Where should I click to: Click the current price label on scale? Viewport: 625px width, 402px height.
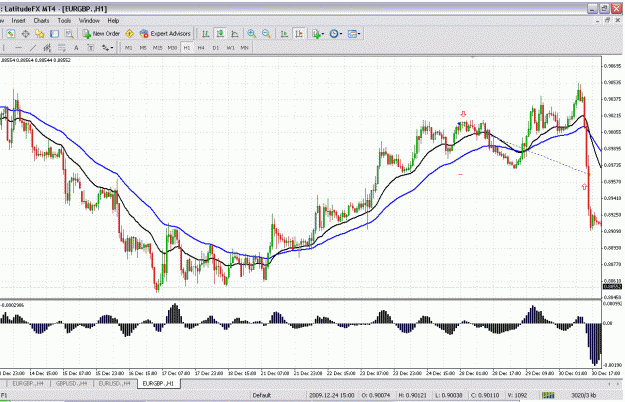click(612, 287)
